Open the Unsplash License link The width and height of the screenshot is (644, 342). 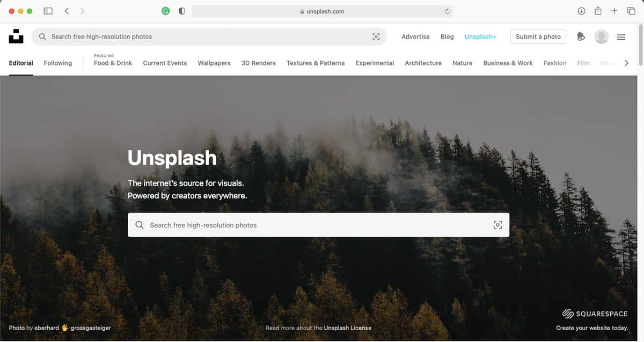pos(347,328)
